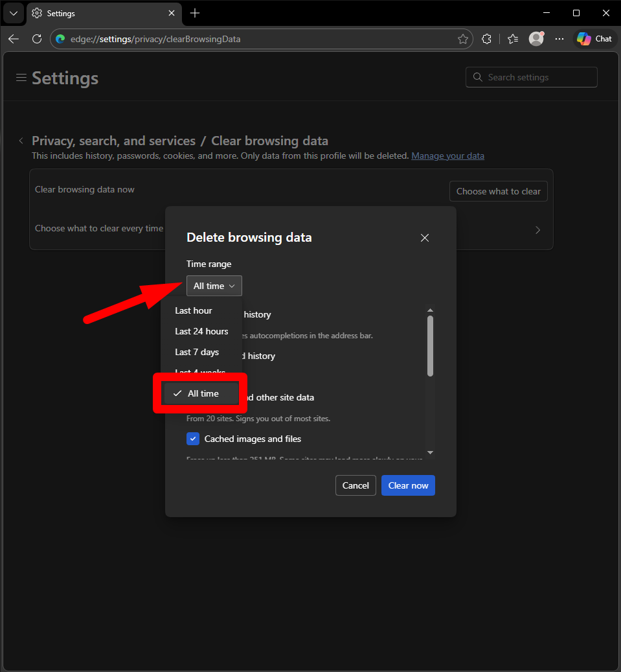Go back using breadcrumb chevron

(x=21, y=141)
